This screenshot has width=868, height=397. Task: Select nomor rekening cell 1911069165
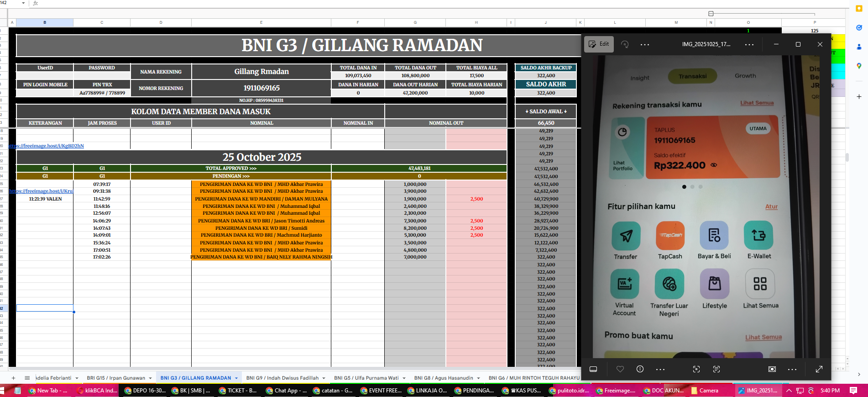pos(261,88)
